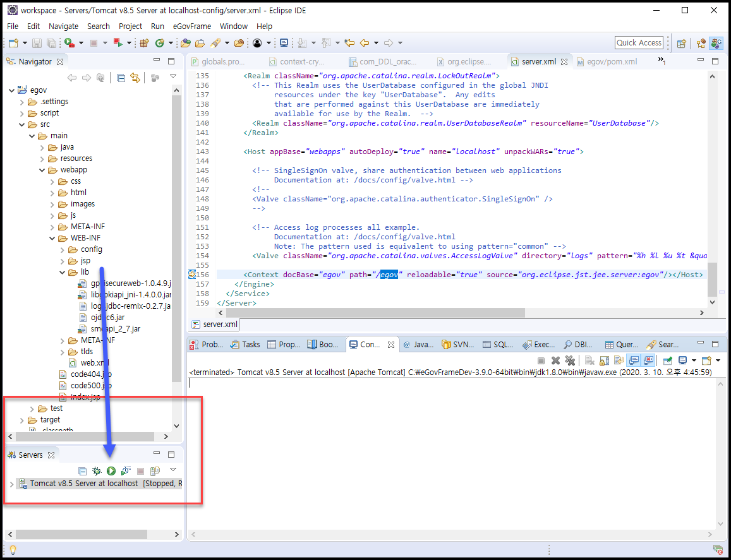Screen dimensions: 731x560
Task: Toggle Link with Editor in Navigator
Action: coord(135,78)
